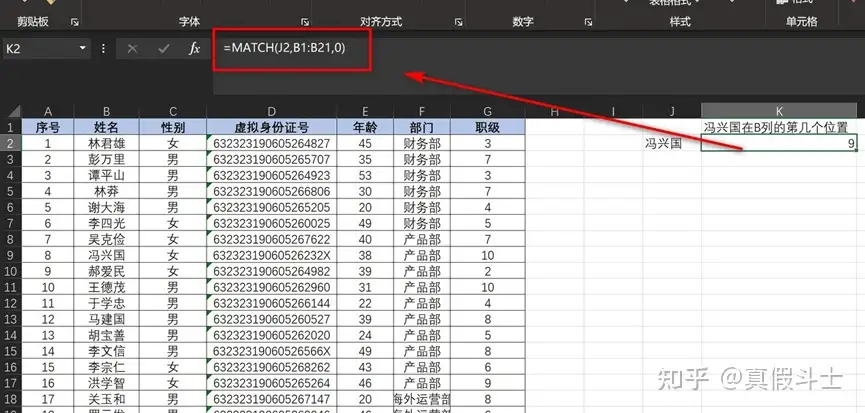865x413 pixels.
Task: Open the 剪贴板 group dialog launcher
Action: coord(74,21)
